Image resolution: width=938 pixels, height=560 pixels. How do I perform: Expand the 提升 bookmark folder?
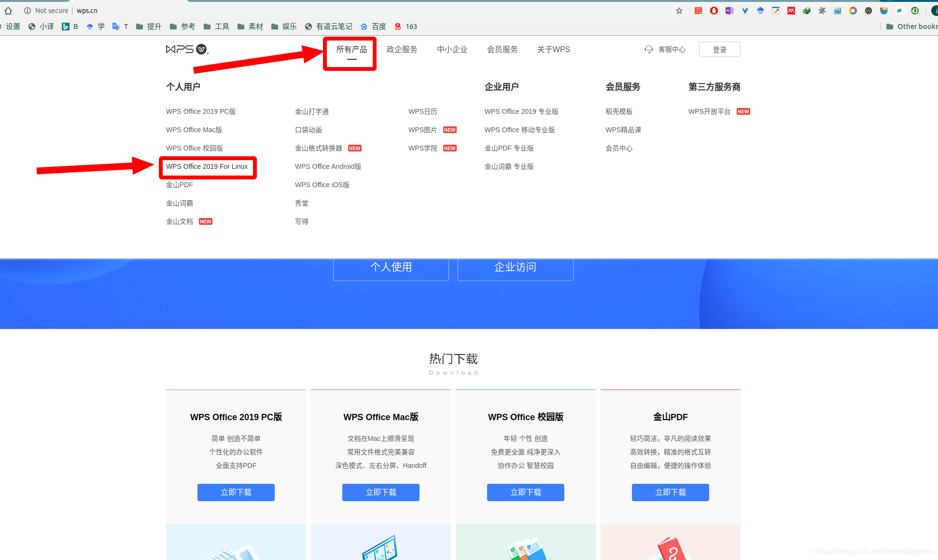[x=149, y=27]
